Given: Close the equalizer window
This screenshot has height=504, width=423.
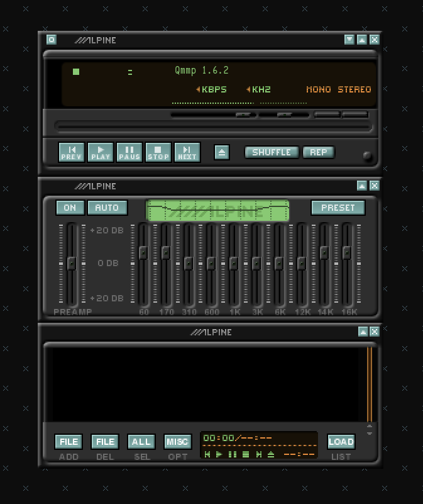Looking at the screenshot, I should click(x=375, y=186).
